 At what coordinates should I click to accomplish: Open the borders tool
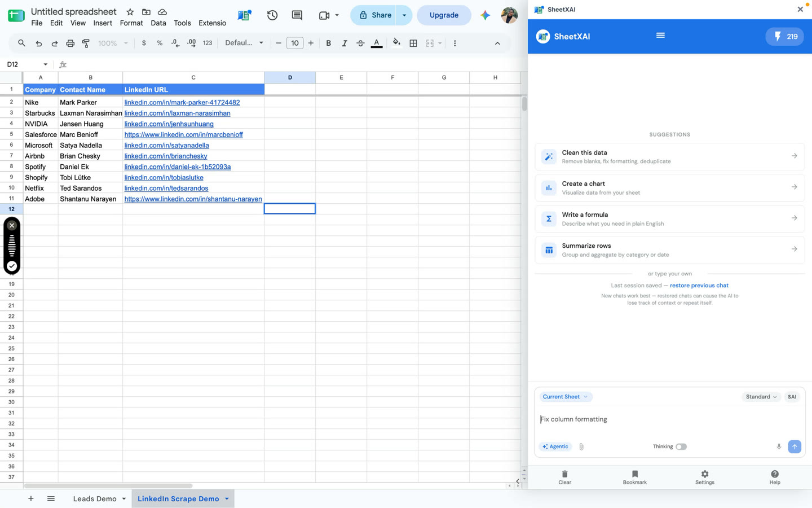tap(413, 43)
